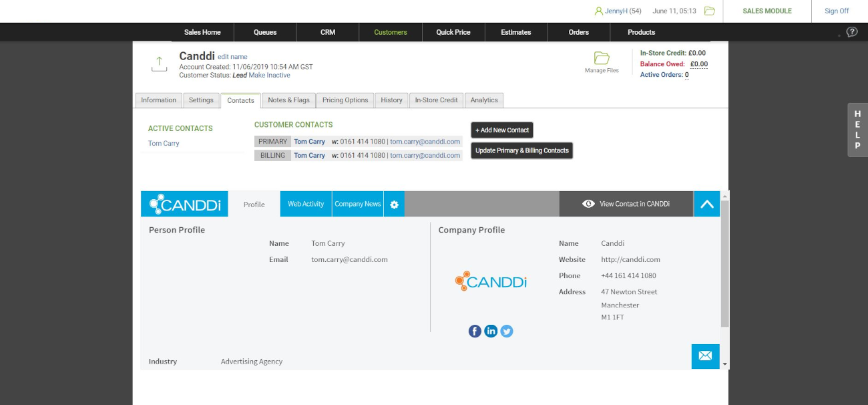This screenshot has width=868, height=405.
Task: Click Add New Contact button
Action: [x=502, y=130]
